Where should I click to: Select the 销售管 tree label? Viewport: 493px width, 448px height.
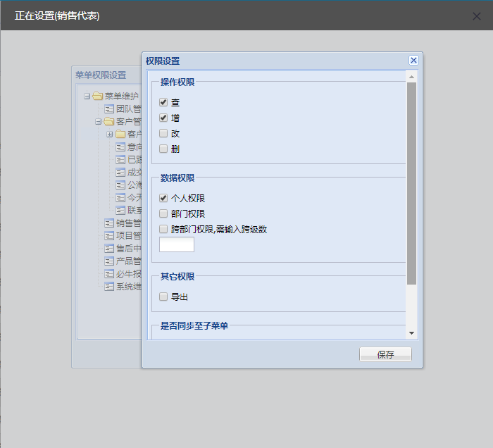click(x=129, y=223)
